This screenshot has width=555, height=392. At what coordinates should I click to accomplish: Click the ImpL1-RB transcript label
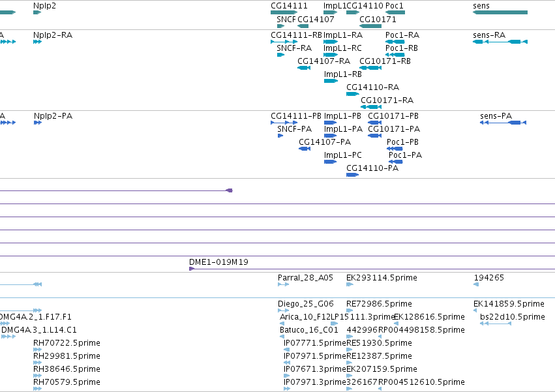pyautogui.click(x=343, y=74)
